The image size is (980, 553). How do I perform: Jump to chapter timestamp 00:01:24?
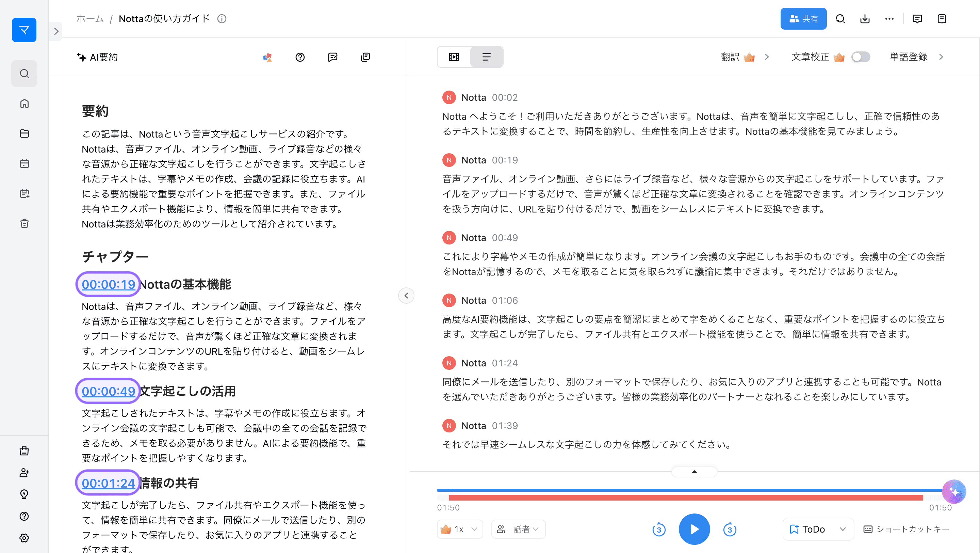pos(109,483)
